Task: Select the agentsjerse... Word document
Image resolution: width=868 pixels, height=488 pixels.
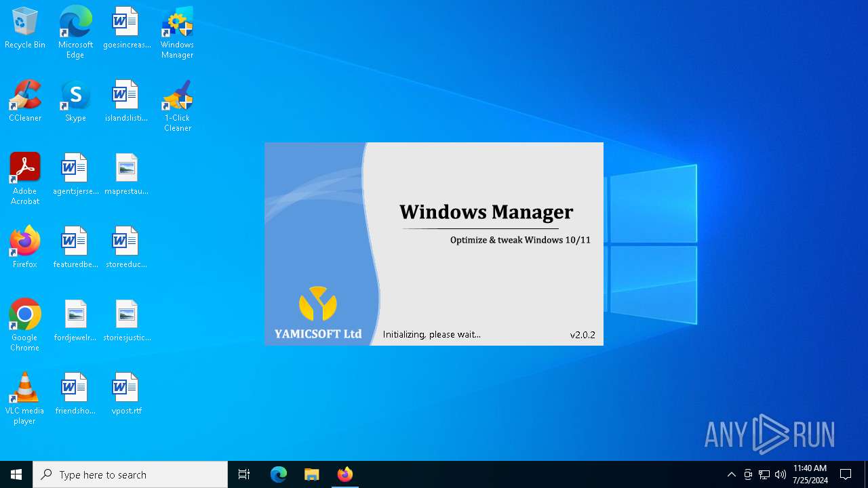Action: tap(75, 175)
